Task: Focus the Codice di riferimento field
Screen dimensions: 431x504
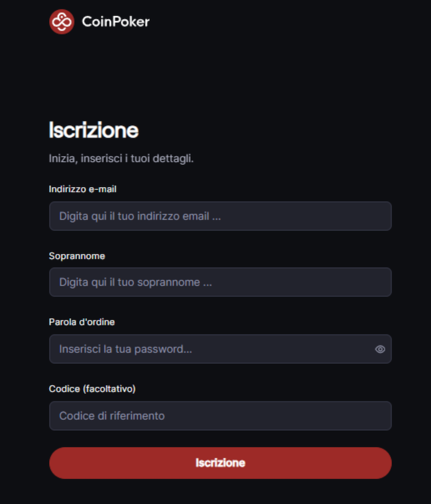Action: 220,416
